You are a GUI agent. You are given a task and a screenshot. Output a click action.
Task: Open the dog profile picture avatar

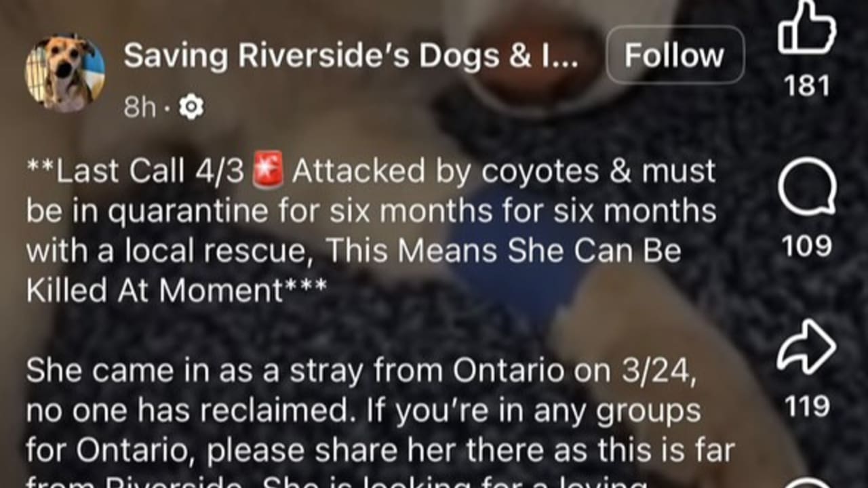(x=65, y=73)
